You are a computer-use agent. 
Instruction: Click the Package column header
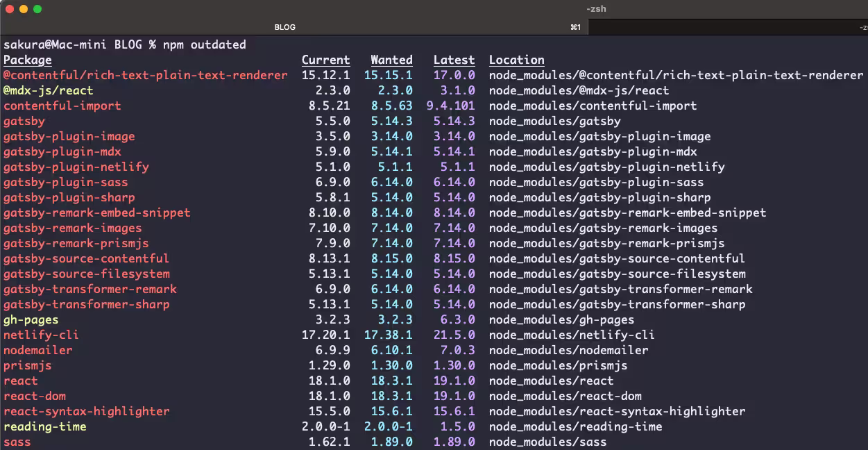28,60
